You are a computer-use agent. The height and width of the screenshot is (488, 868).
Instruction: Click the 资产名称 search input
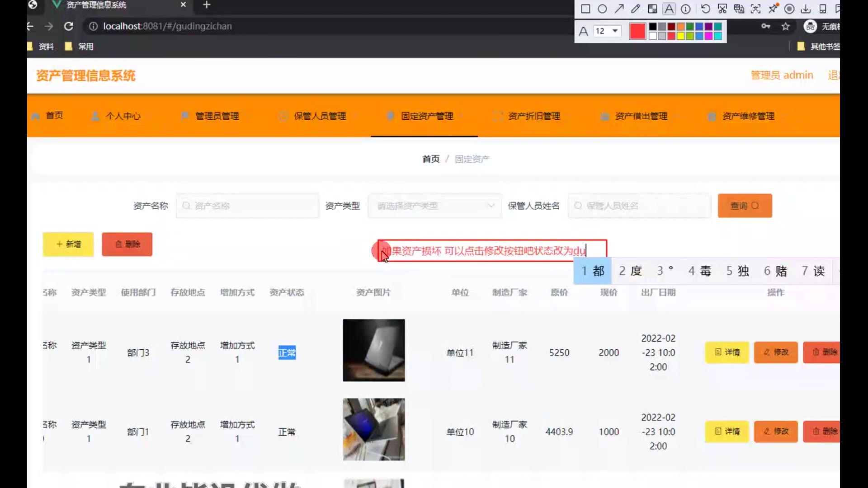tap(248, 206)
